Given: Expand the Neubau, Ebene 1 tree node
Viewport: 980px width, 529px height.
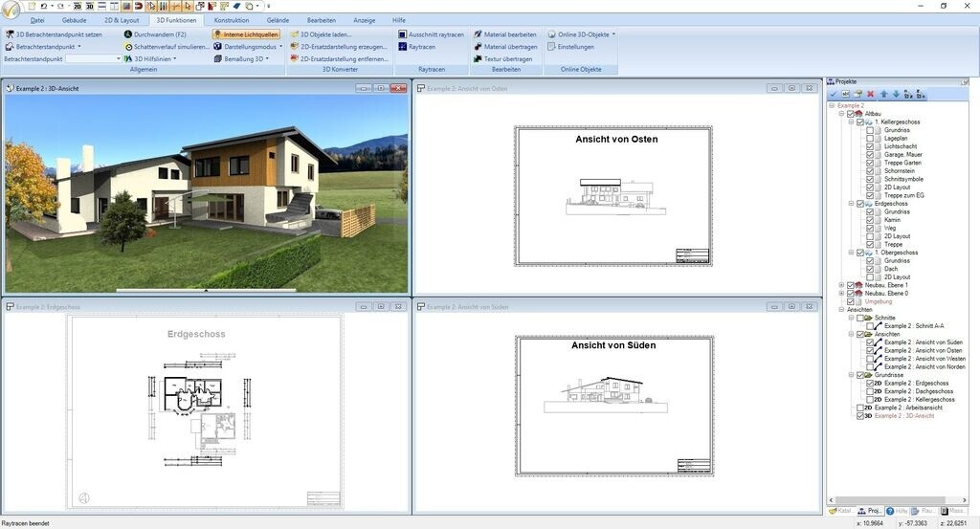Looking at the screenshot, I should 842,285.
